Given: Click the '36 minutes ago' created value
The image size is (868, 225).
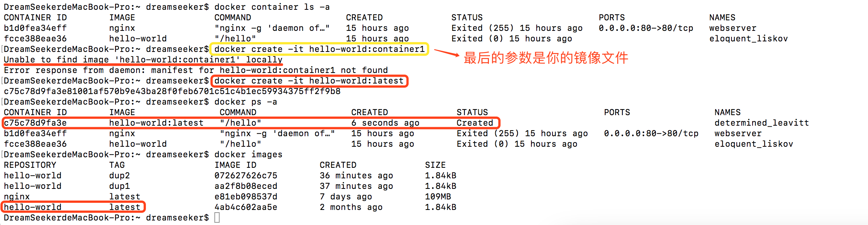Looking at the screenshot, I should click(x=356, y=175).
